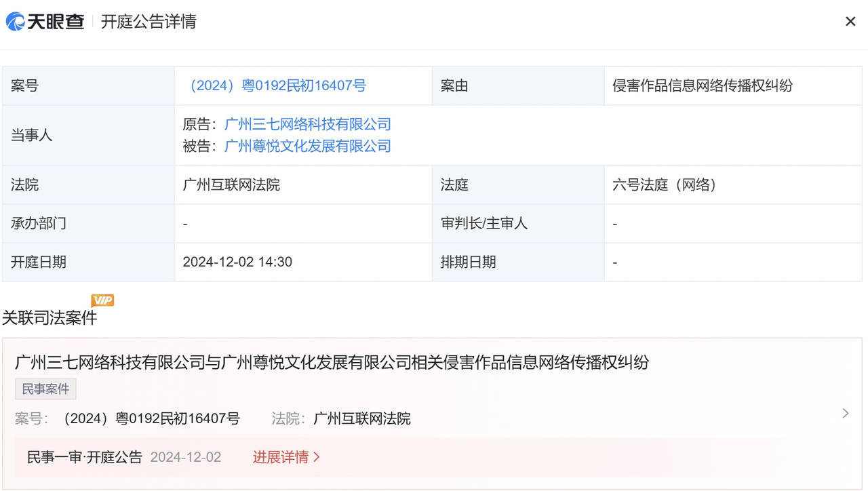Click the 当事人 label cell
The width and height of the screenshot is (868, 491).
click(x=88, y=135)
